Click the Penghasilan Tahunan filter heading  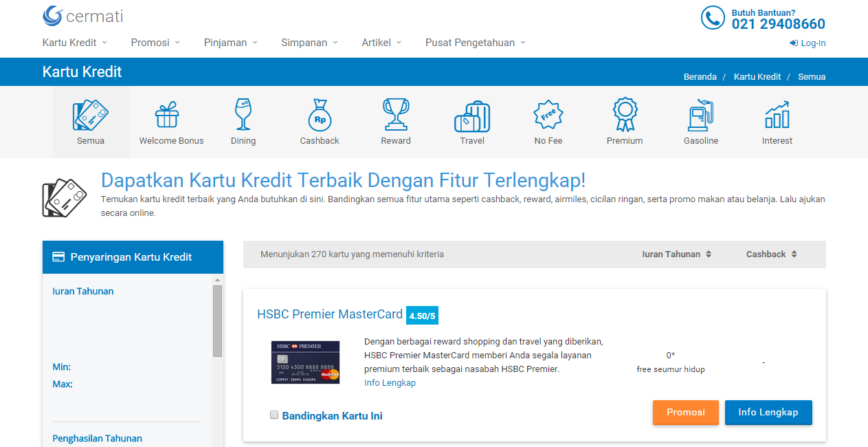coord(98,439)
